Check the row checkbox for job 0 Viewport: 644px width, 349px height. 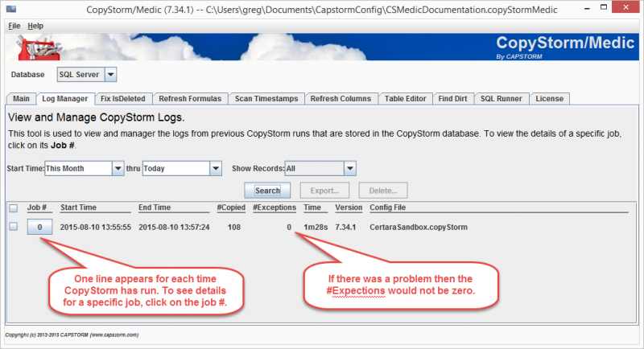(14, 227)
